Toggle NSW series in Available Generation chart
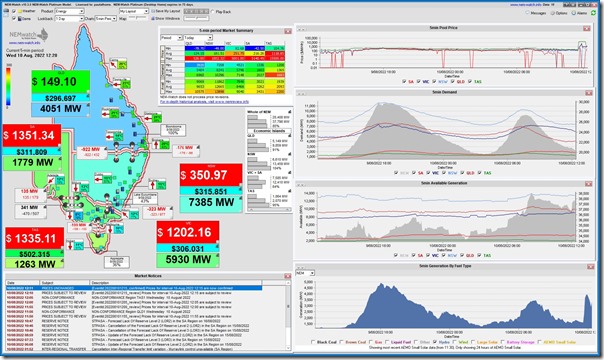Image resolution: width=604 pixels, height=360 pixels. (x=444, y=255)
